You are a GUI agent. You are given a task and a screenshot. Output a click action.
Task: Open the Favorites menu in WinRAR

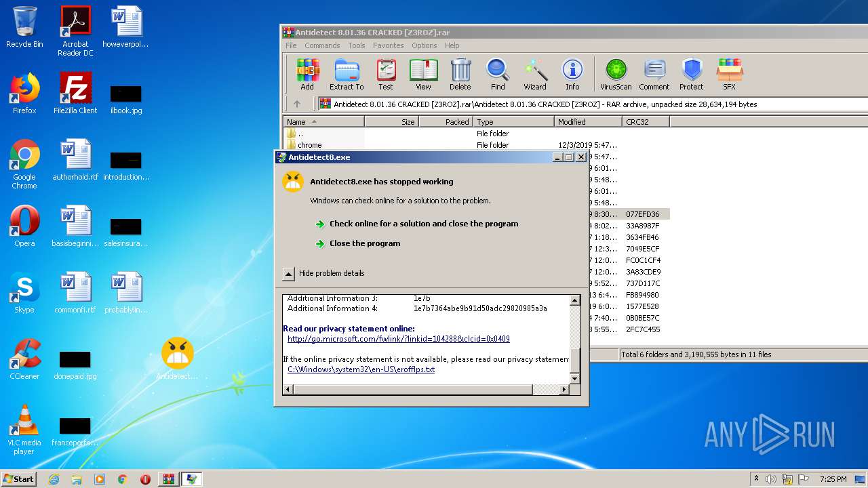point(389,45)
